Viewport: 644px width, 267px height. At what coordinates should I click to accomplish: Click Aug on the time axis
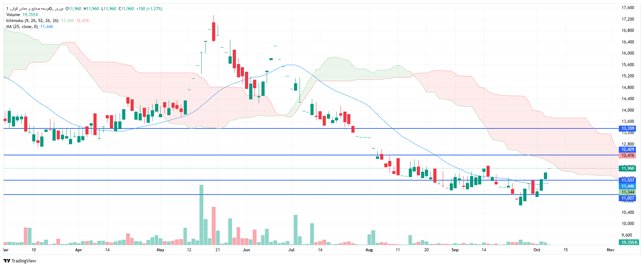(369, 250)
